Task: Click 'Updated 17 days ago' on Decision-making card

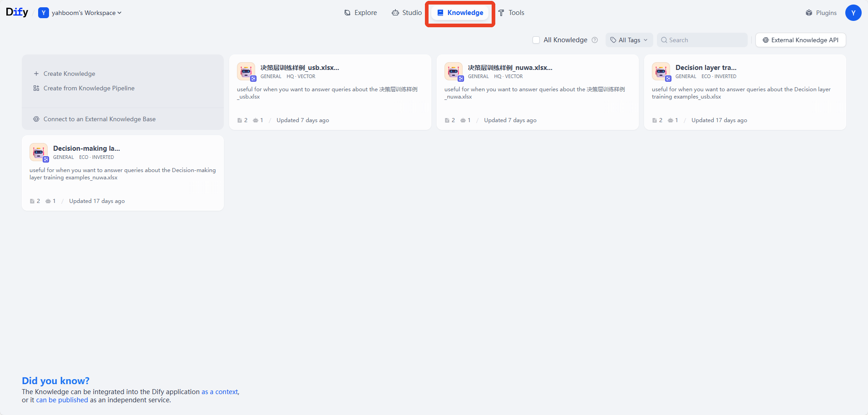Action: [97, 201]
